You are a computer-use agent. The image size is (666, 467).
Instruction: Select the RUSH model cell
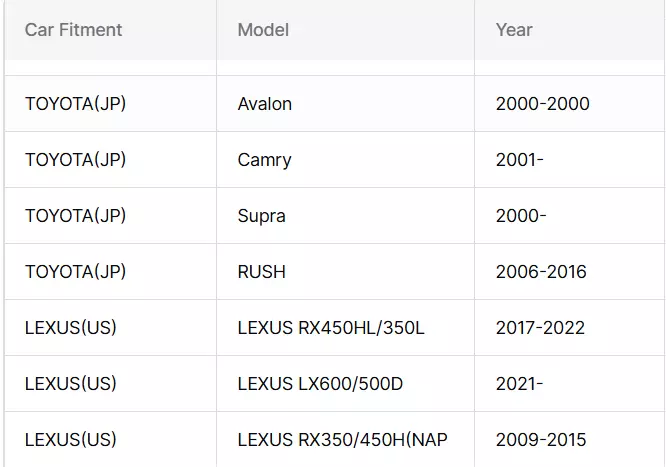pyautogui.click(x=260, y=272)
